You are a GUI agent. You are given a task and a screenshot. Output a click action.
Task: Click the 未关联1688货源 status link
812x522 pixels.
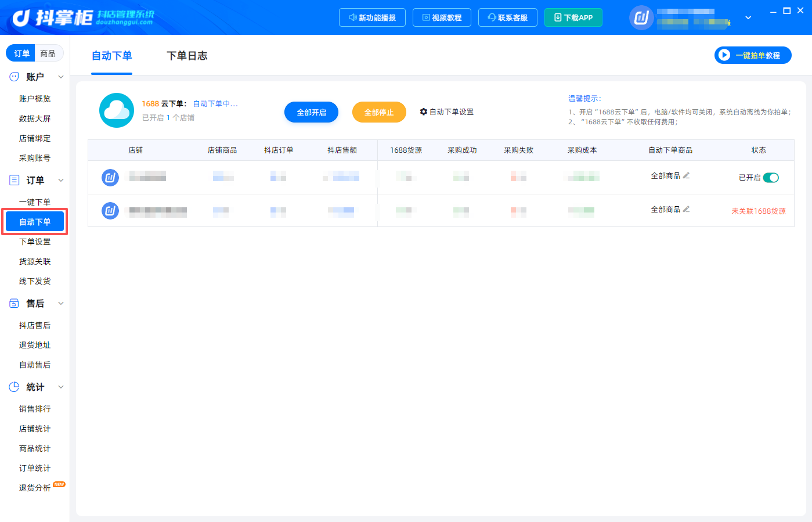click(x=759, y=211)
